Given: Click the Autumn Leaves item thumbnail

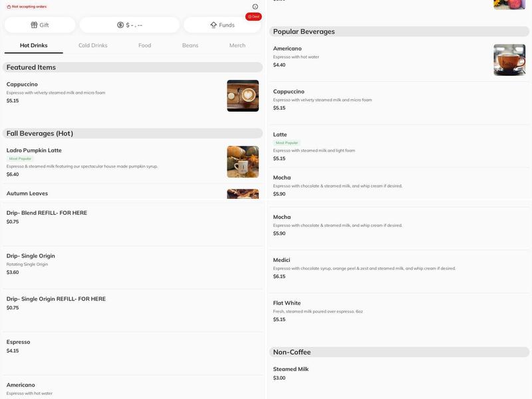Looking at the screenshot, I should tap(243, 194).
